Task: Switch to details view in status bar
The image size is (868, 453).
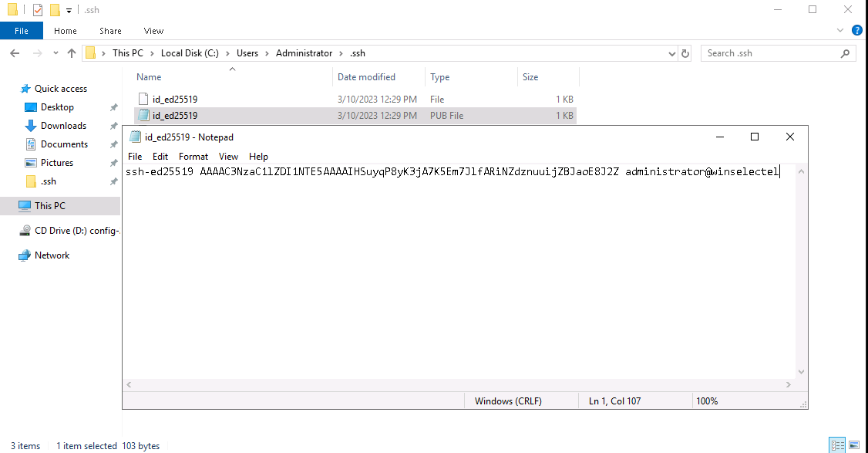Action: coord(838,445)
